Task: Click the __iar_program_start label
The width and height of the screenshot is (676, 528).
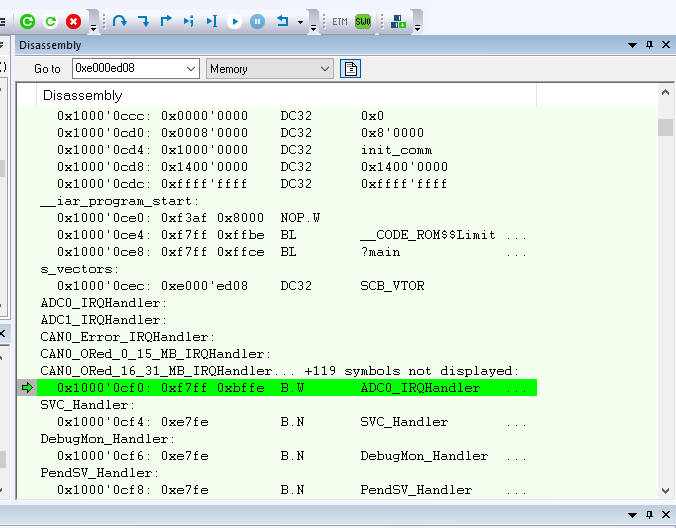Action: coord(119,201)
